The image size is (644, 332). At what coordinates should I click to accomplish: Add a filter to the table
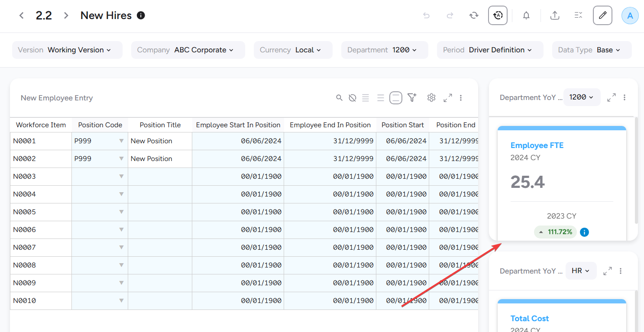tap(411, 98)
